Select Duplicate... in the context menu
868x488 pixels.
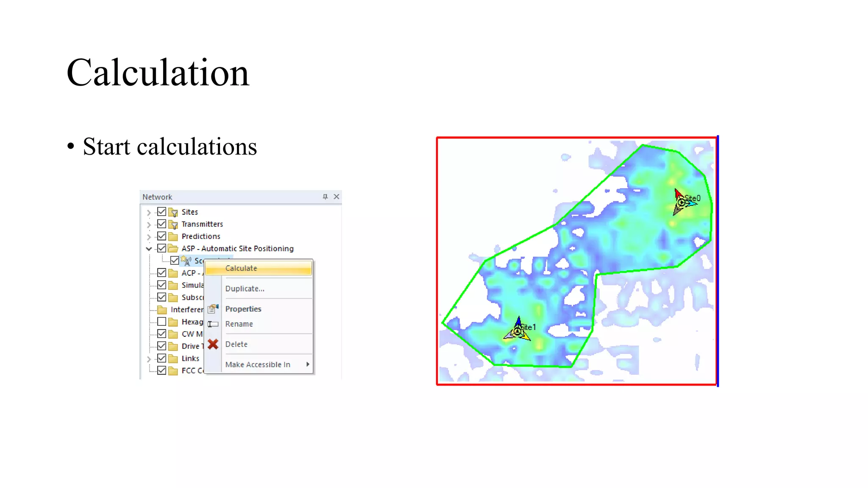pyautogui.click(x=245, y=288)
